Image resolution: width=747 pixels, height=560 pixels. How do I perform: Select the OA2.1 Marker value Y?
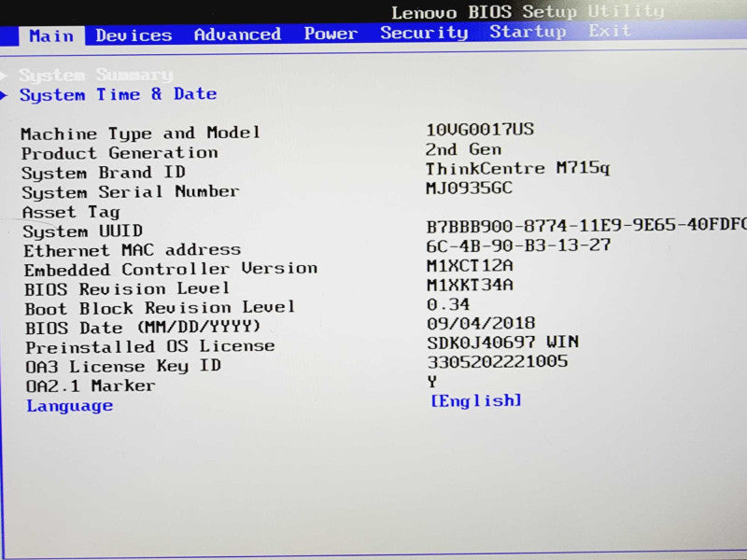431,382
